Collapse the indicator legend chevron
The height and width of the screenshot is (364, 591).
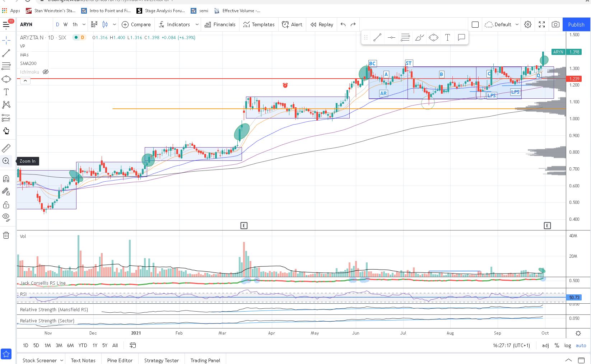tap(25, 81)
